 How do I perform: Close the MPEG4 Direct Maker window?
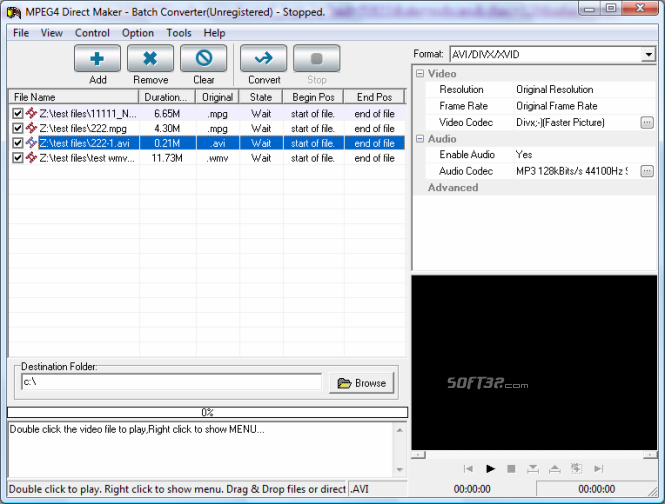tap(640, 8)
